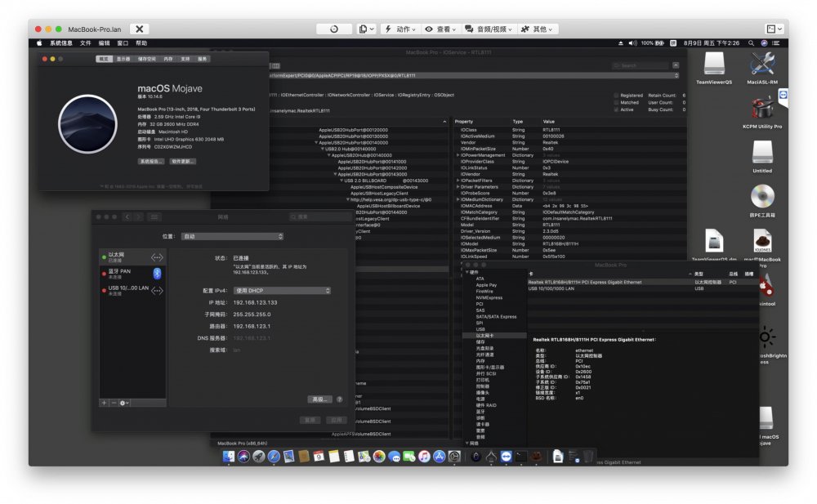Expand the IOMediumDictionary row
Screen dimensions: 817x504
(458, 199)
